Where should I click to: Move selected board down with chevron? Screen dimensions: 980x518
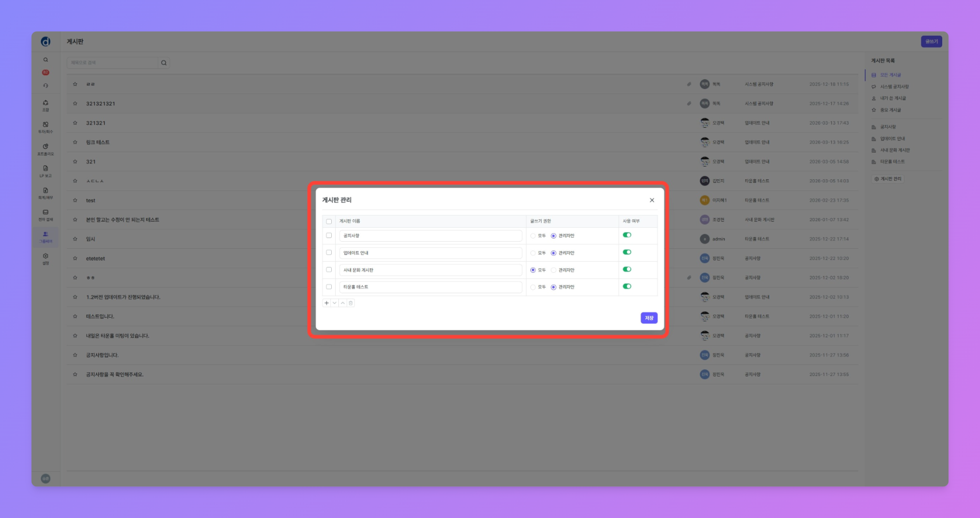pos(335,303)
